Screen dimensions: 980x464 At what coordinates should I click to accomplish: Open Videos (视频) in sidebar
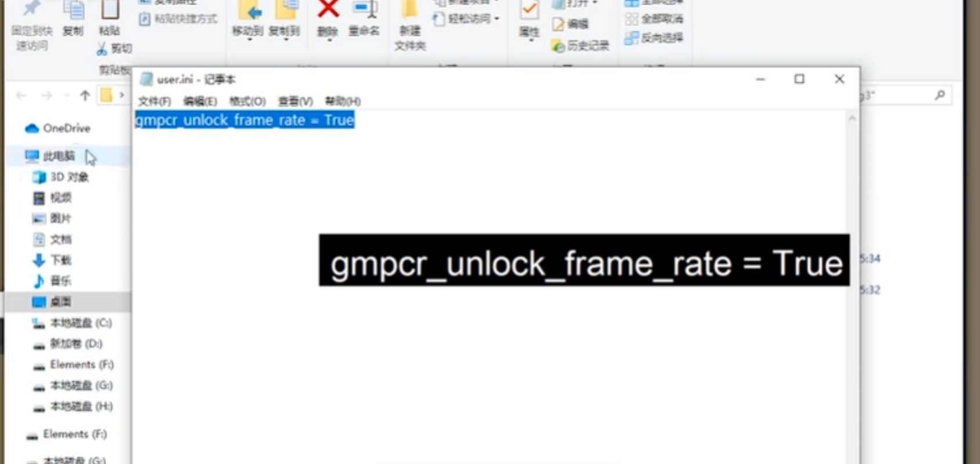coord(52,198)
